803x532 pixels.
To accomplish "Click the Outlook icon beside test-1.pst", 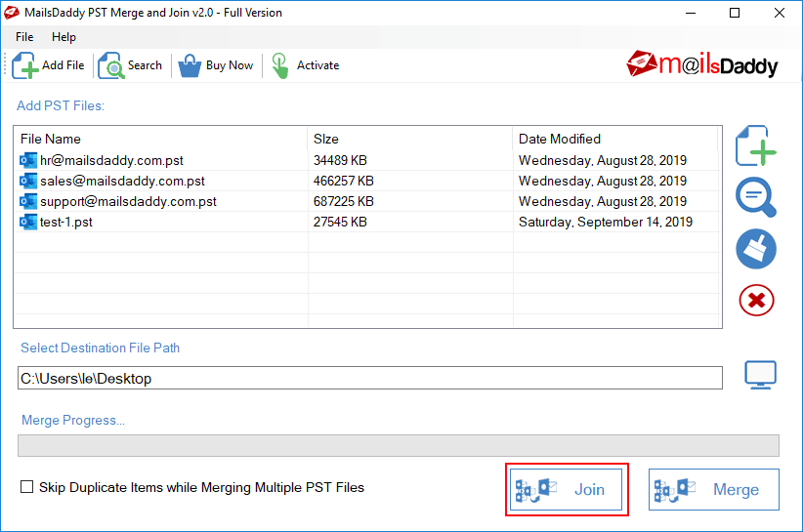I will [28, 222].
